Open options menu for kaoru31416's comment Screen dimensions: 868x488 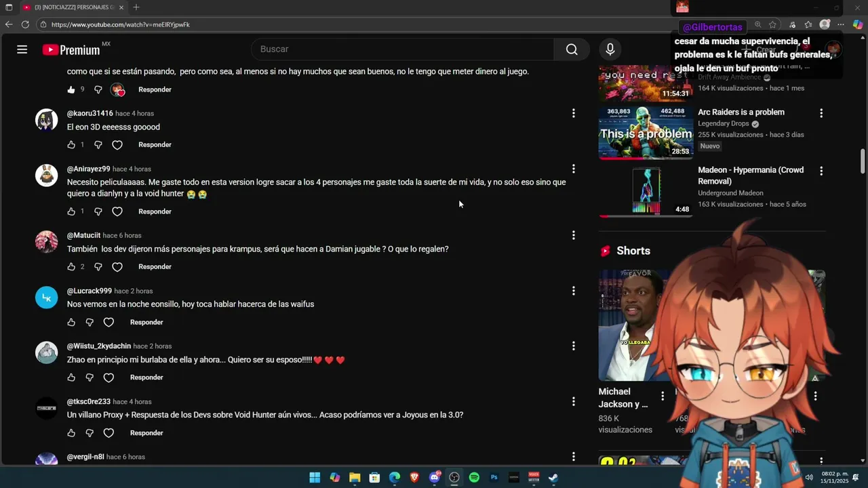(574, 113)
